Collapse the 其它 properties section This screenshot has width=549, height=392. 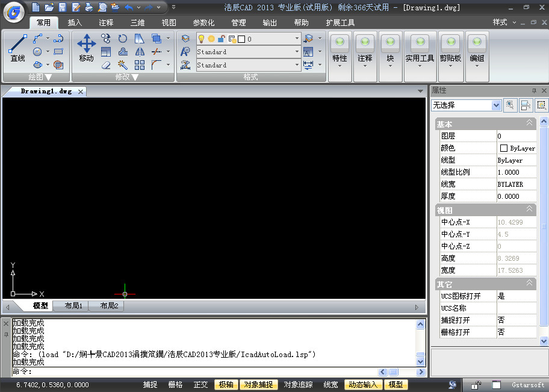[529, 282]
